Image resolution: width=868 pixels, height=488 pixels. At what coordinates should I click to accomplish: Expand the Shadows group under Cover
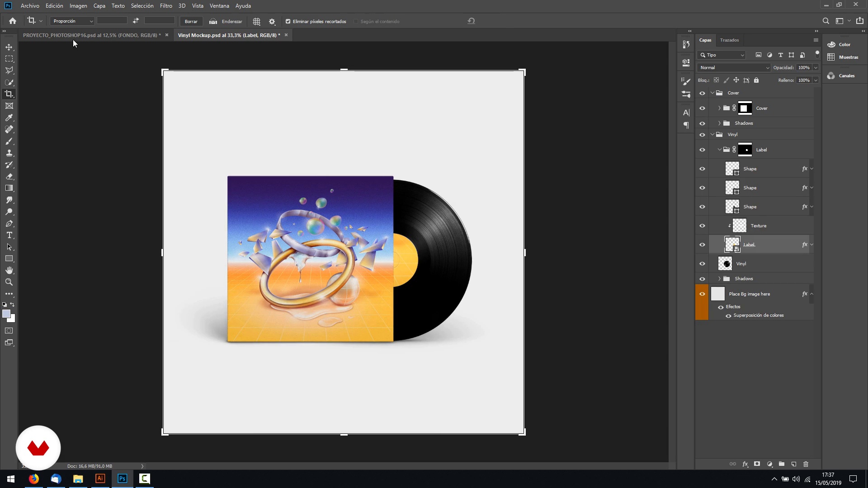(x=719, y=123)
